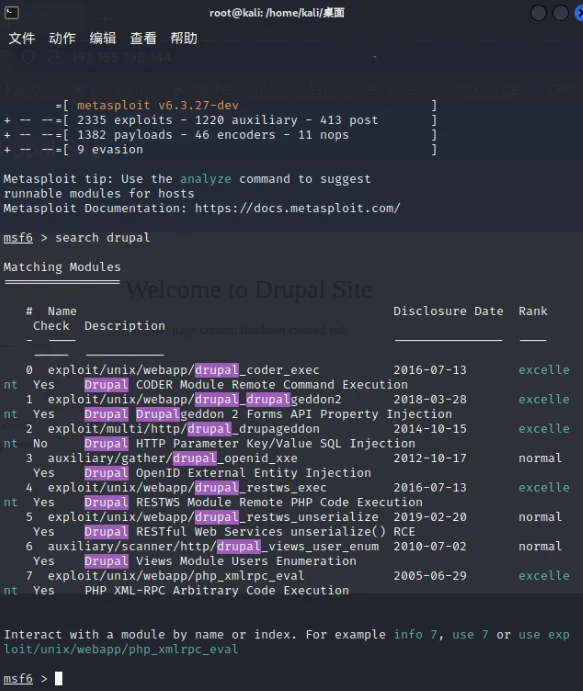583x691 pixels.
Task: Open the 动作 menu
Action: (x=62, y=38)
